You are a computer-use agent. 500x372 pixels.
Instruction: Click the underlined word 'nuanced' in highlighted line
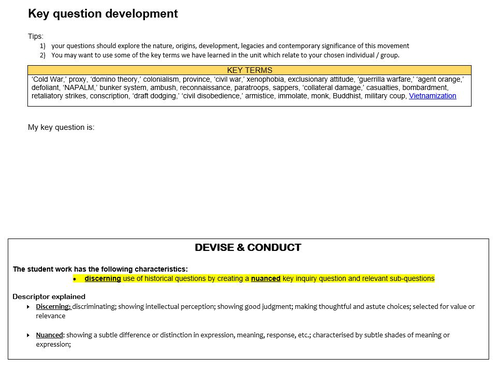tap(266, 278)
